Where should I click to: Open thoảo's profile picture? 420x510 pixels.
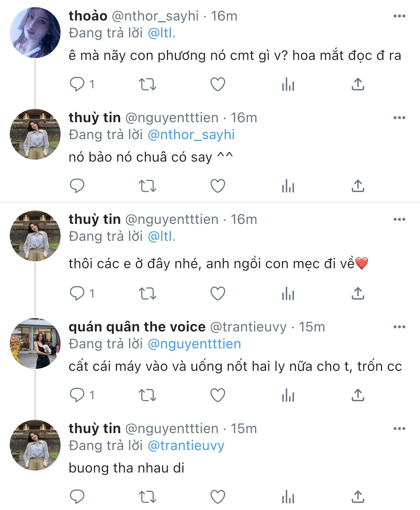click(35, 33)
